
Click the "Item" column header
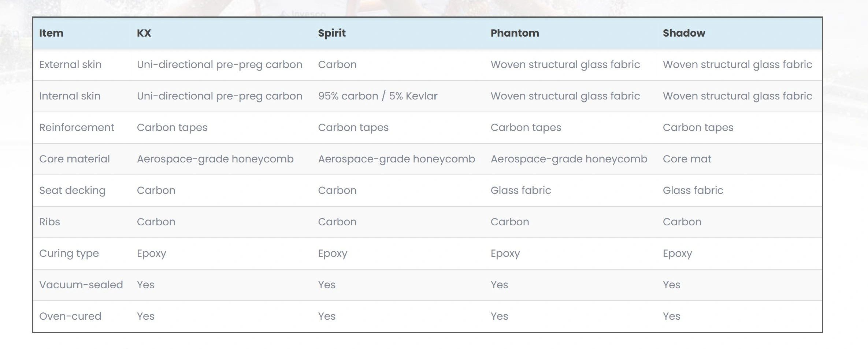51,33
